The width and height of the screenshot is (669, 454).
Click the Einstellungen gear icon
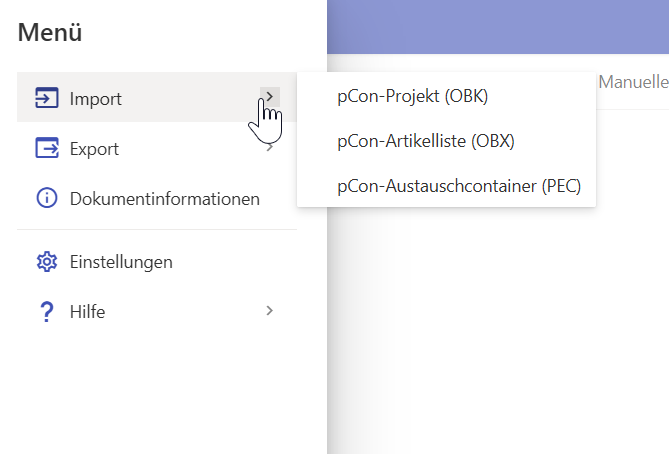tap(47, 261)
